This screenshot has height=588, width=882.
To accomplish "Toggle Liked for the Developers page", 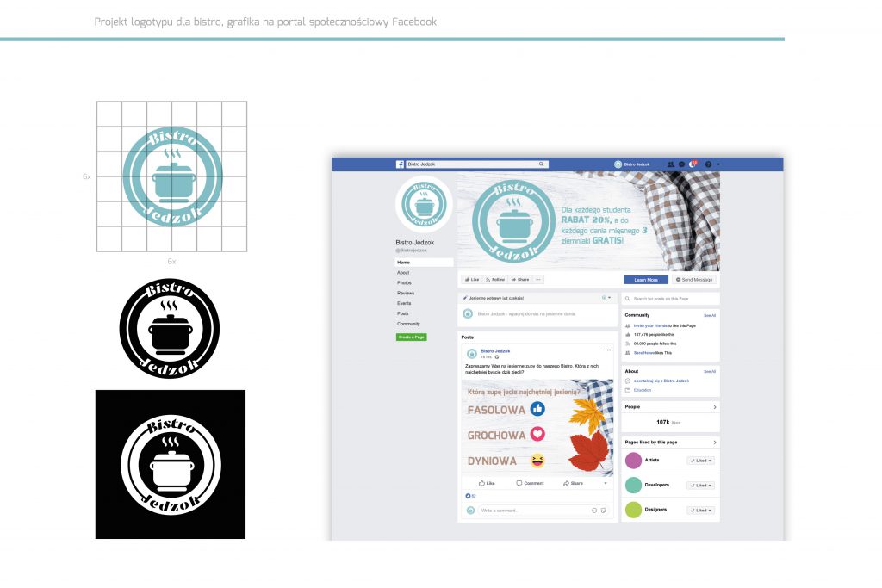I will [x=700, y=485].
